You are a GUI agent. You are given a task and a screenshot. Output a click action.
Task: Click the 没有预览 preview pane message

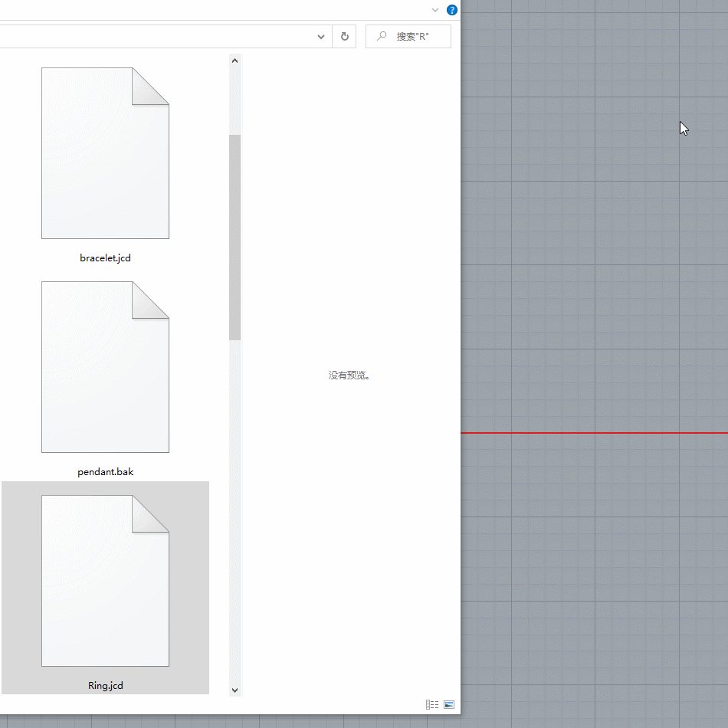(x=349, y=375)
